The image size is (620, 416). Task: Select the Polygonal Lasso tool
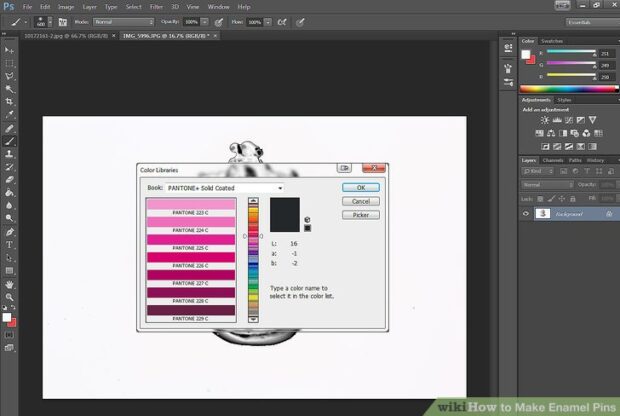[9, 76]
